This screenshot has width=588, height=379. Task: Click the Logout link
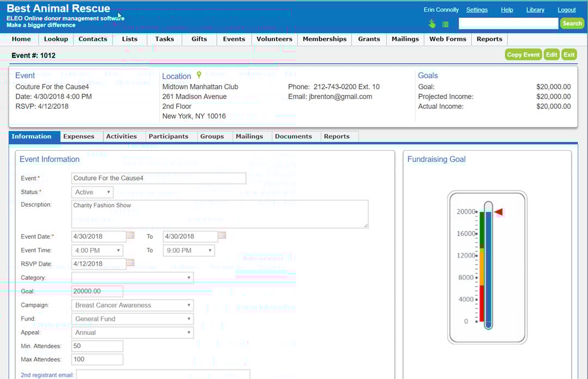(x=566, y=10)
